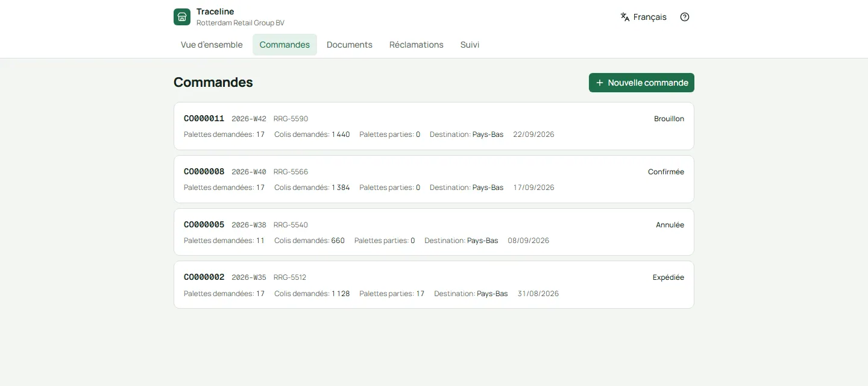Click the date 22/09/2026
The height and width of the screenshot is (386, 868).
pyautogui.click(x=533, y=134)
